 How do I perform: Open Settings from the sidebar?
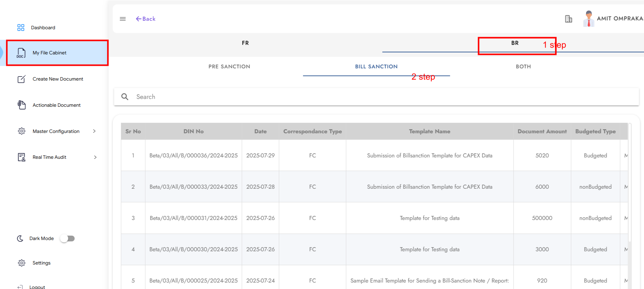point(41,263)
